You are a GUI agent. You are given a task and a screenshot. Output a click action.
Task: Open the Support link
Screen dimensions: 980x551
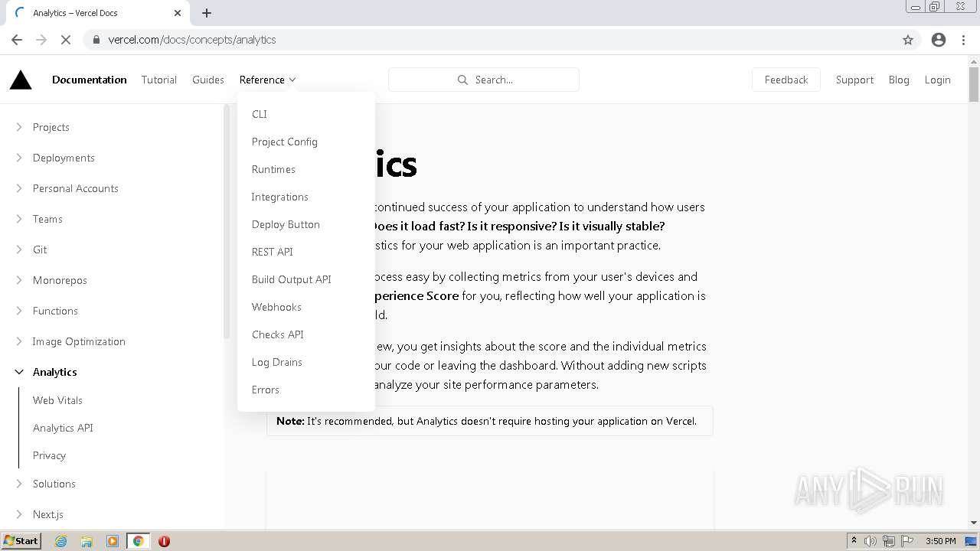point(854,80)
